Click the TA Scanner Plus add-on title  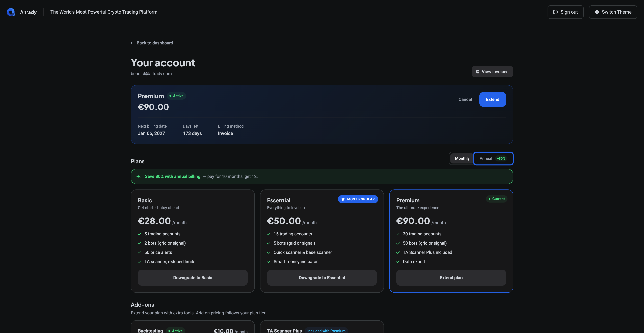tap(284, 331)
